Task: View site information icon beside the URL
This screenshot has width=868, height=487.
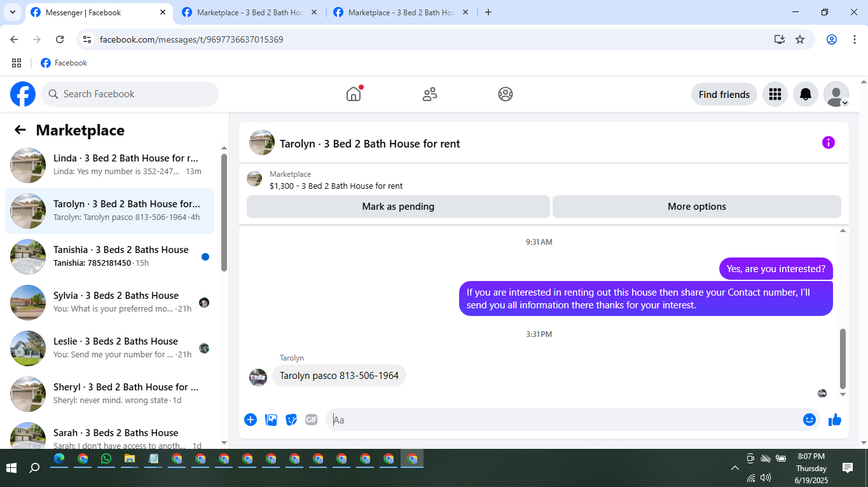Action: pyautogui.click(x=88, y=39)
